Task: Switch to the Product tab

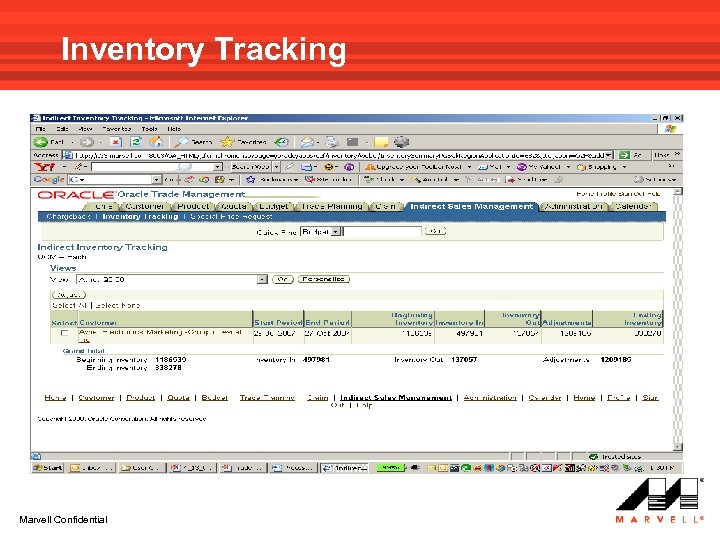Action: 193,207
